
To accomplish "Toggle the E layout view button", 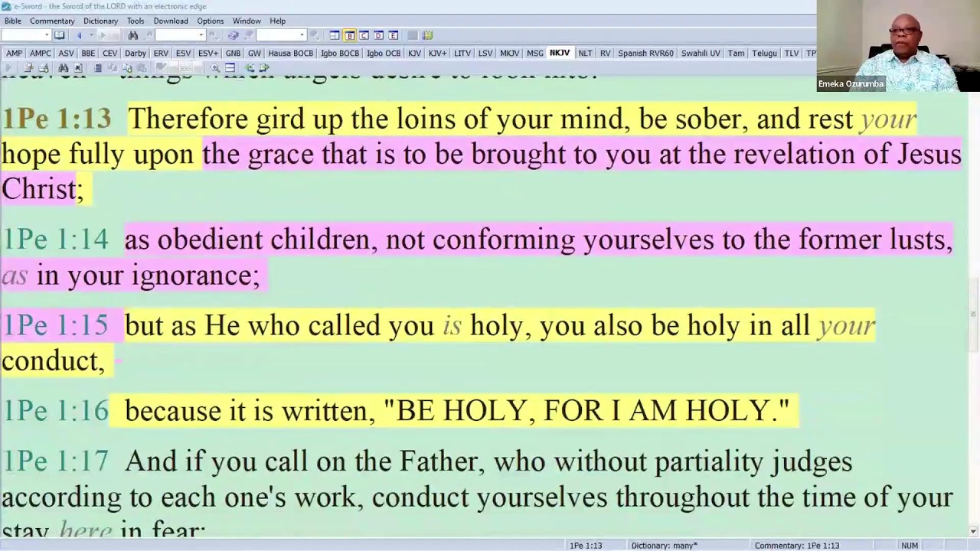I will [393, 35].
